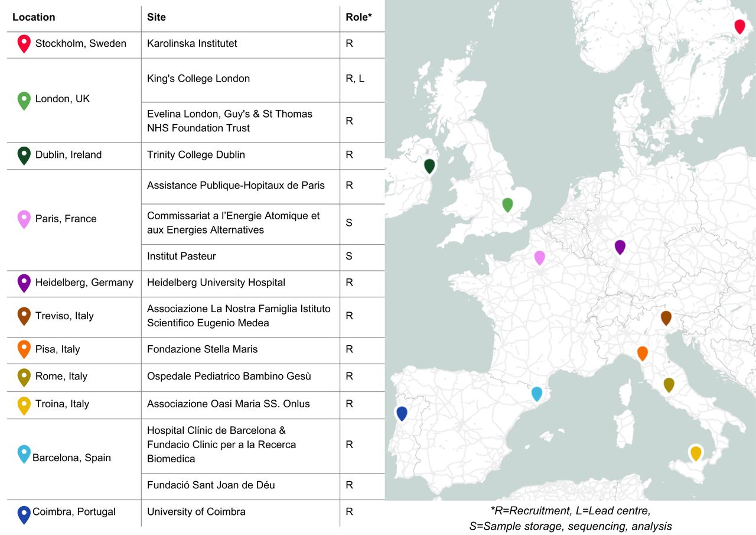Viewport: 756px width, 535px height.
Task: Select the light green map marker over London
Action: click(x=507, y=205)
